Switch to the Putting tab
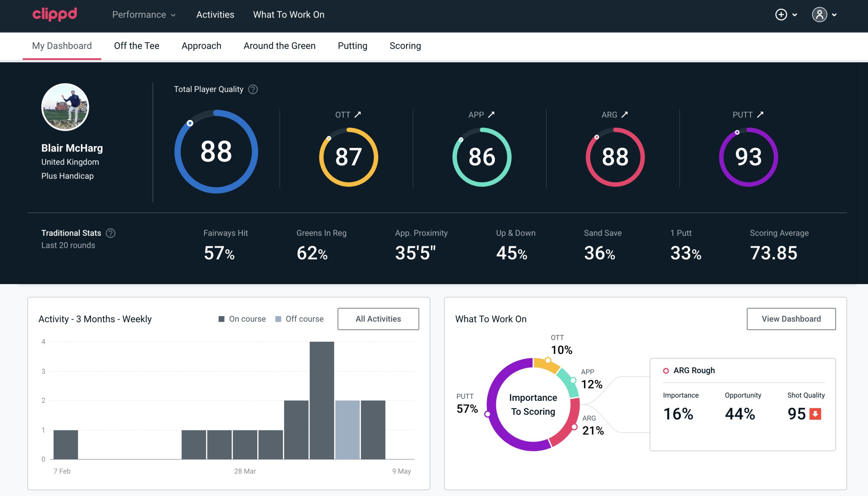 point(352,45)
